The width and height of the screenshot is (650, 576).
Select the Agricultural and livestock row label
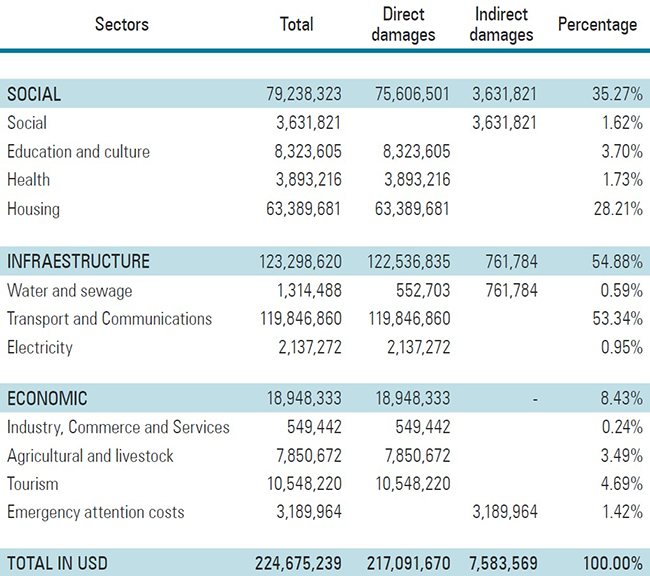[90, 456]
